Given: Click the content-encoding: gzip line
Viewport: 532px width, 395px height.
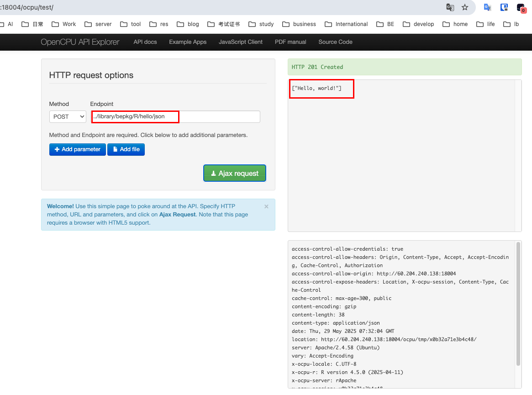Looking at the screenshot, I should point(324,306).
